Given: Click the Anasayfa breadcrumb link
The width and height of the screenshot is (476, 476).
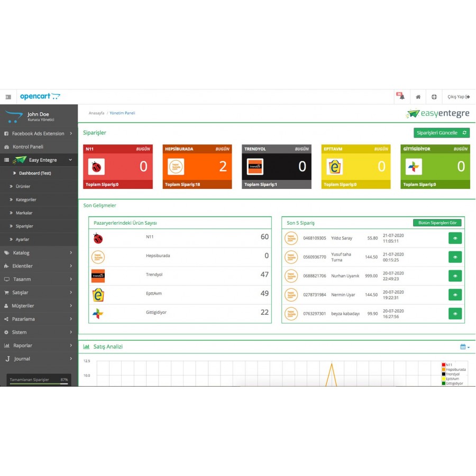Looking at the screenshot, I should (x=96, y=113).
